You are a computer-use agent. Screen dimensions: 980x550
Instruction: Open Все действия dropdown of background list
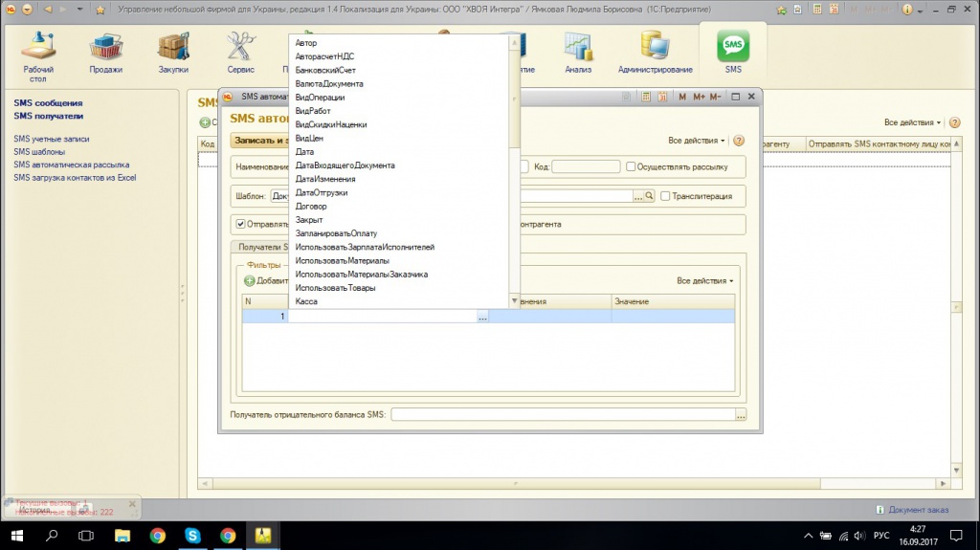coord(912,122)
